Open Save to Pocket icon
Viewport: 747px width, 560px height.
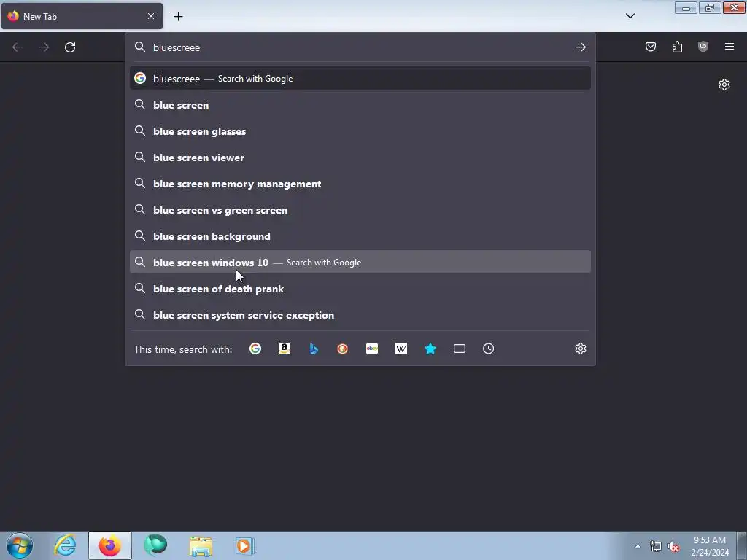pyautogui.click(x=651, y=47)
